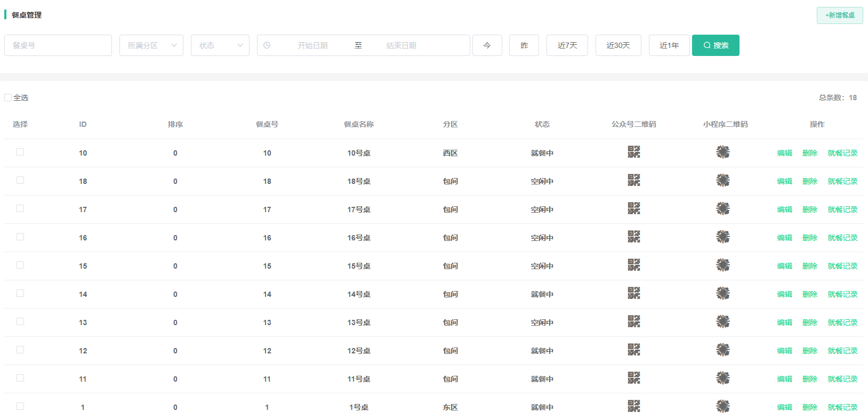Click 编辑 link for table 11
This screenshot has height=420, width=868.
coord(784,379)
